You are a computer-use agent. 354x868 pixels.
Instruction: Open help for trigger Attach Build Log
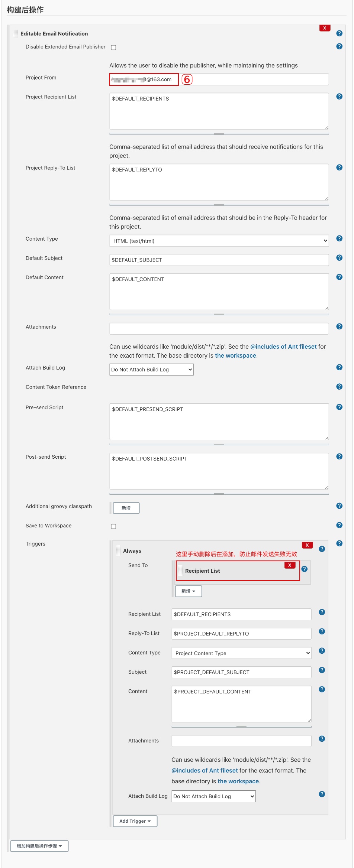pos(322,794)
